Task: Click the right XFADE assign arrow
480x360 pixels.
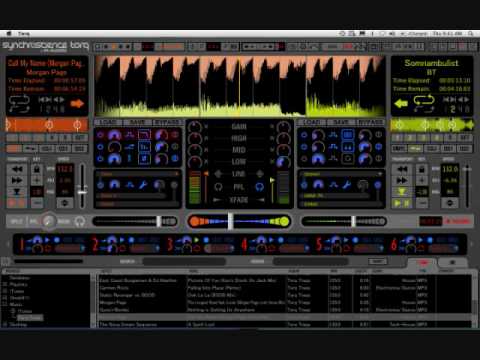Action: [261, 200]
